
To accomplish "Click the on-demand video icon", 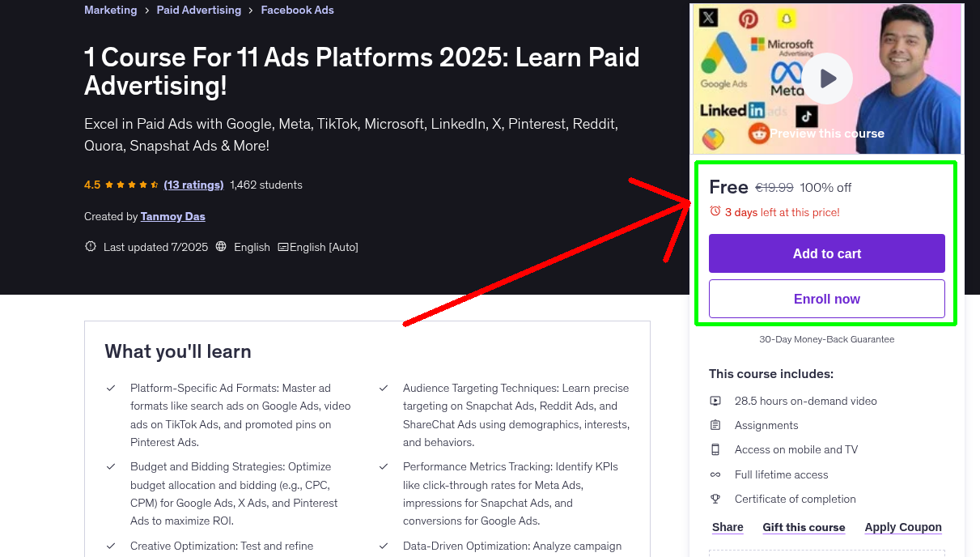I will pos(715,401).
